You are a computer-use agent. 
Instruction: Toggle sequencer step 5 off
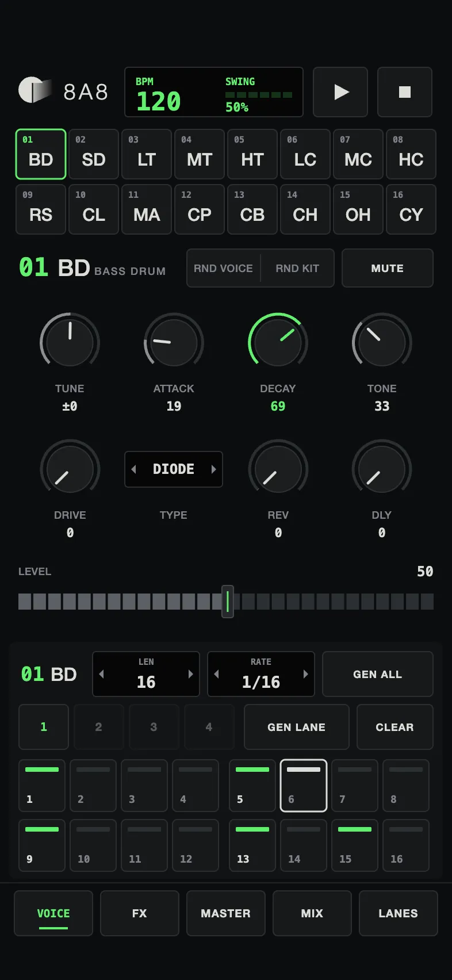(252, 786)
